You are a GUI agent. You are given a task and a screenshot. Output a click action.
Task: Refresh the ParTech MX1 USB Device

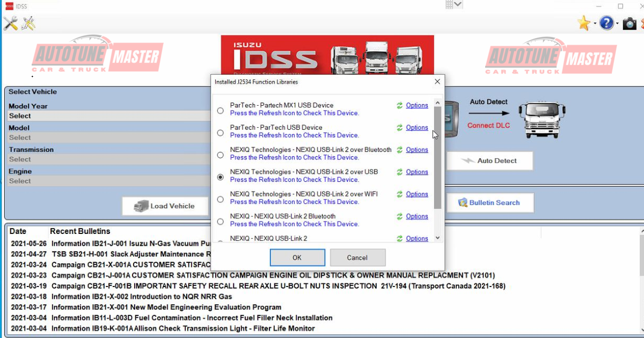399,105
